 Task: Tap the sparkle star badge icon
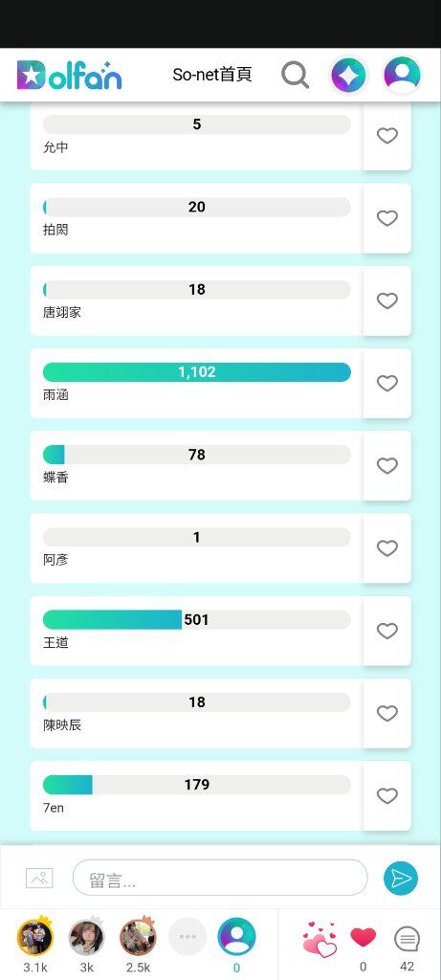[x=348, y=76]
